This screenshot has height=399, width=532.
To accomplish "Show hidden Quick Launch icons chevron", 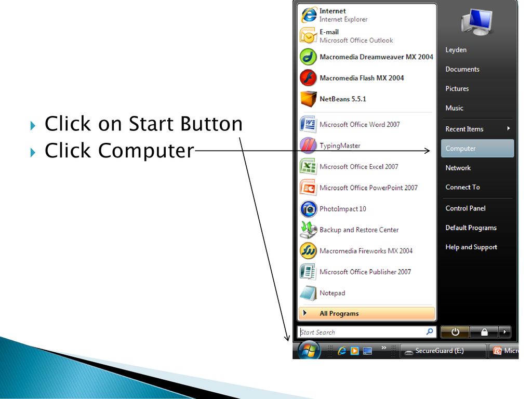I will pyautogui.click(x=384, y=348).
